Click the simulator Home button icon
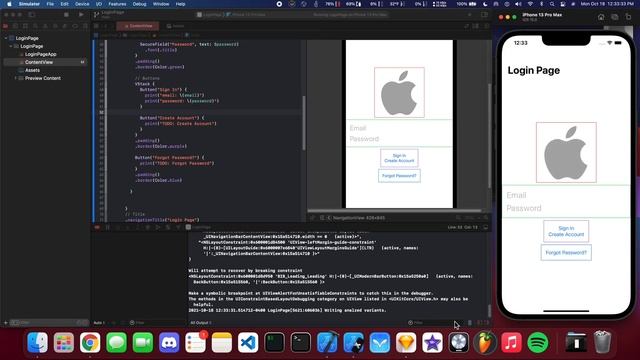640x360 pixels. coord(601,17)
